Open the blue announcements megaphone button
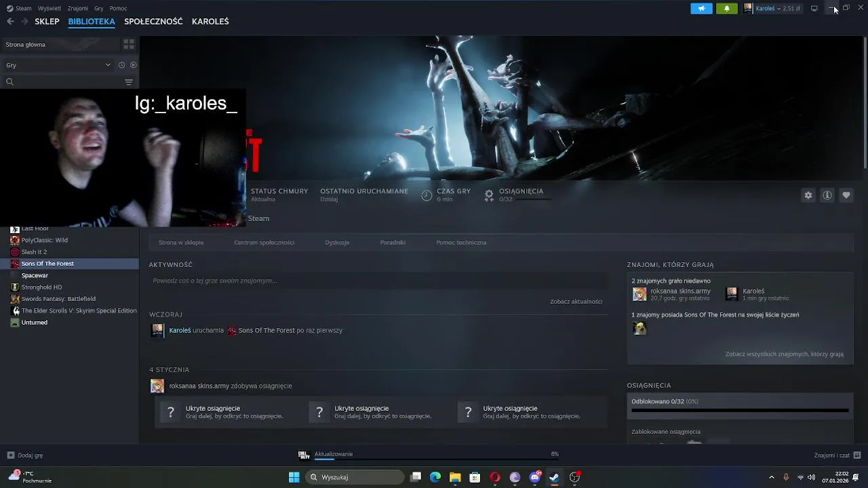This screenshot has width=868, height=488. (x=701, y=8)
